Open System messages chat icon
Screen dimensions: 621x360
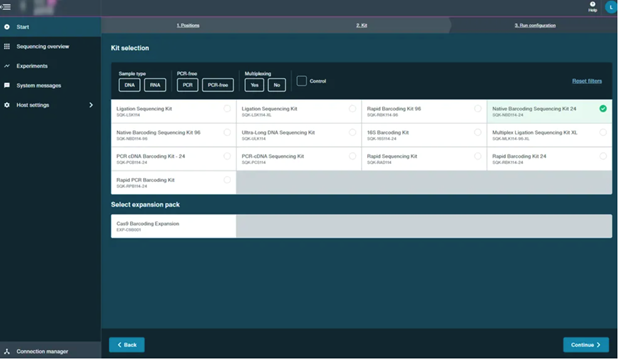[7, 86]
